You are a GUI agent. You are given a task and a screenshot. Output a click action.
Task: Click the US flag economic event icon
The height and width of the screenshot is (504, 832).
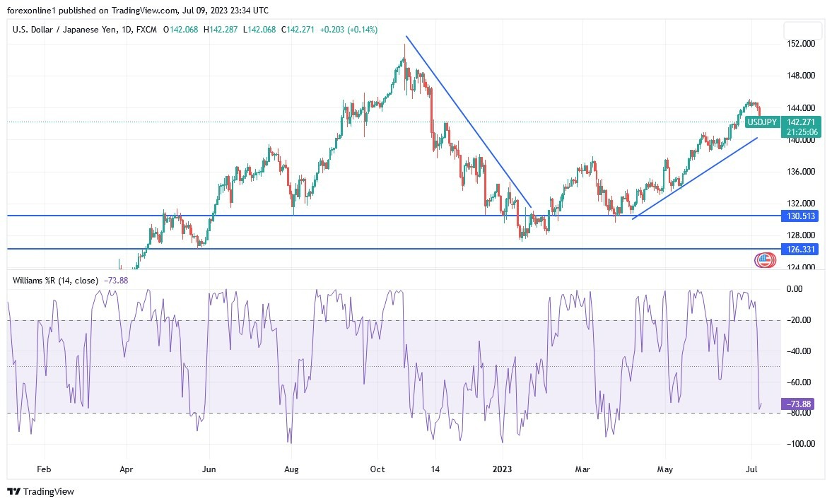pos(765,259)
